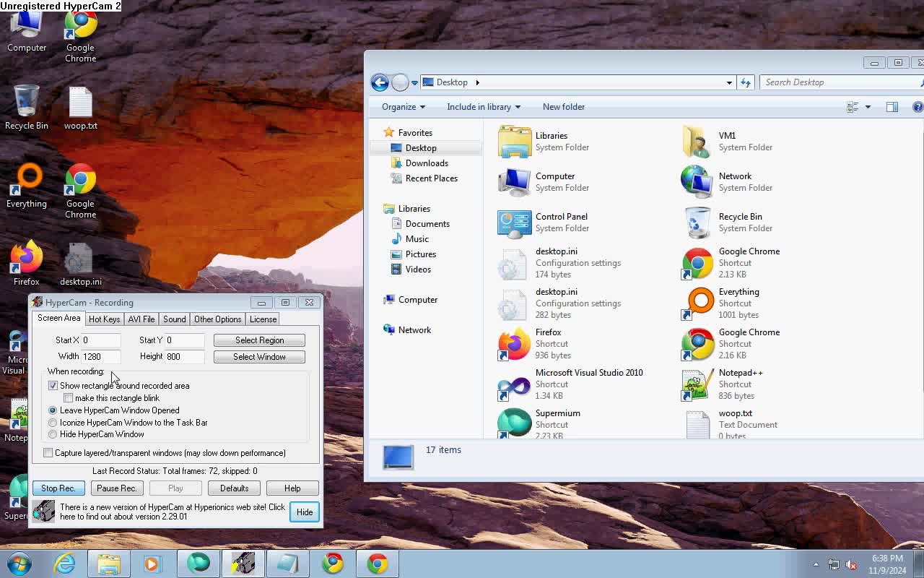The image size is (924, 578).
Task: Open the Windows Start menu
Action: click(x=19, y=564)
